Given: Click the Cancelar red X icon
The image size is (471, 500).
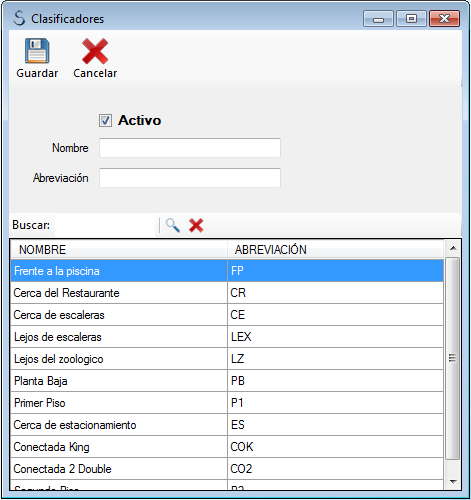Looking at the screenshot, I should point(95,51).
